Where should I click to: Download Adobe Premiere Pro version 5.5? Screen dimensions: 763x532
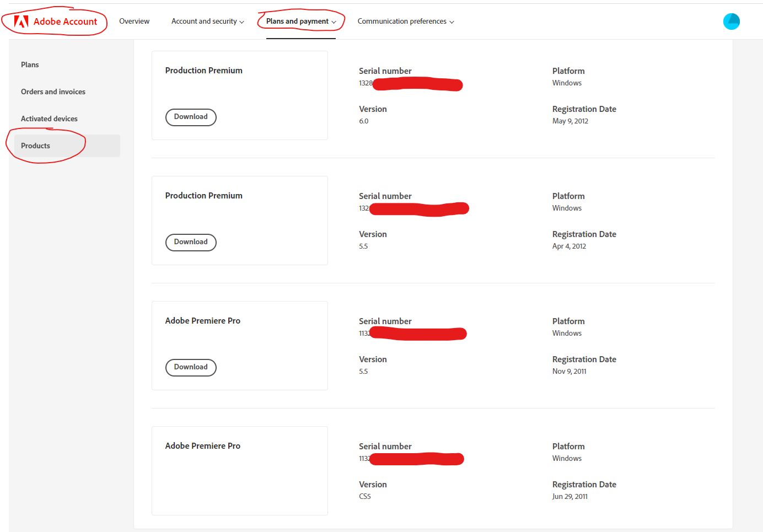pos(191,367)
